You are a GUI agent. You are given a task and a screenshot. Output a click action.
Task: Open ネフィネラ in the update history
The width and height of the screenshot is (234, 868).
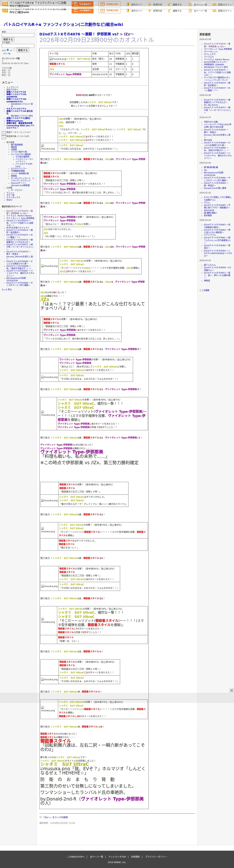coord(209,54)
